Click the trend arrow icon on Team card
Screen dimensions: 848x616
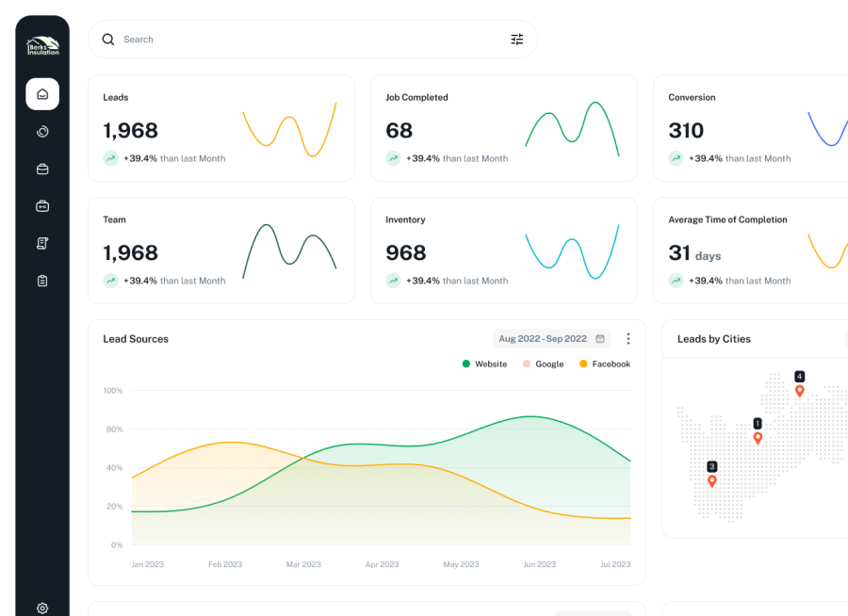(x=111, y=281)
